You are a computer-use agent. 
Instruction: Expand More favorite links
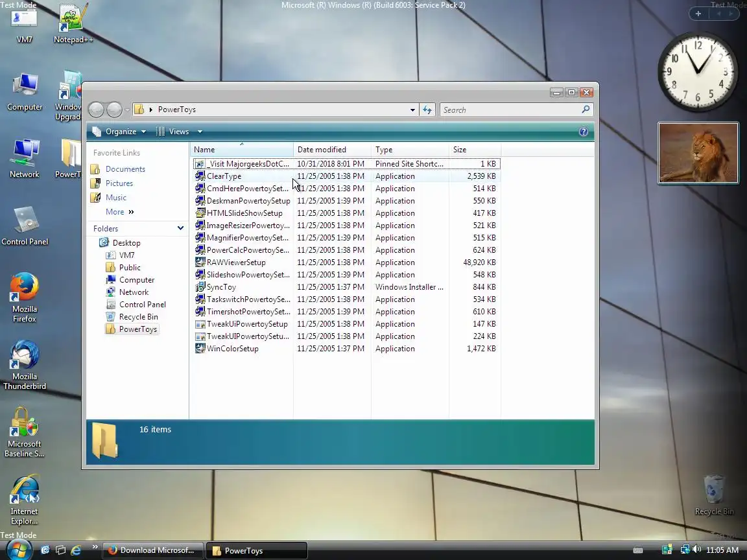click(119, 212)
